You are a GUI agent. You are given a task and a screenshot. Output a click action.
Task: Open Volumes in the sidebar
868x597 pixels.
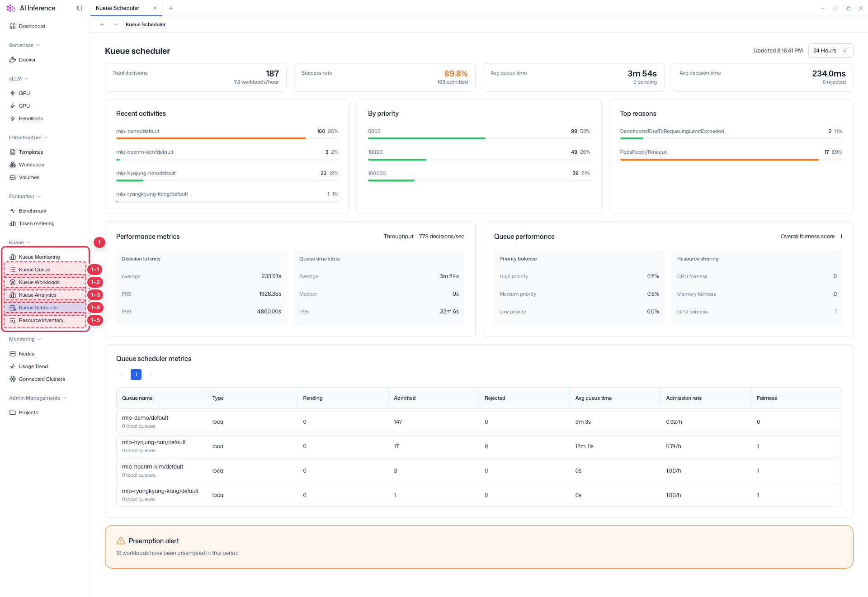(29, 177)
